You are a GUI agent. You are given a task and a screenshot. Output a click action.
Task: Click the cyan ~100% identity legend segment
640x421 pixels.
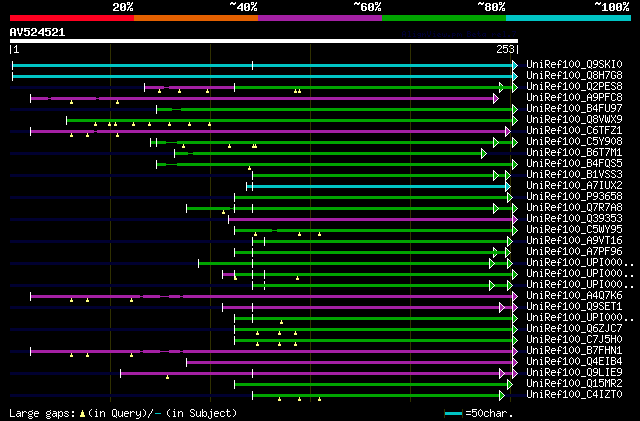569,18
